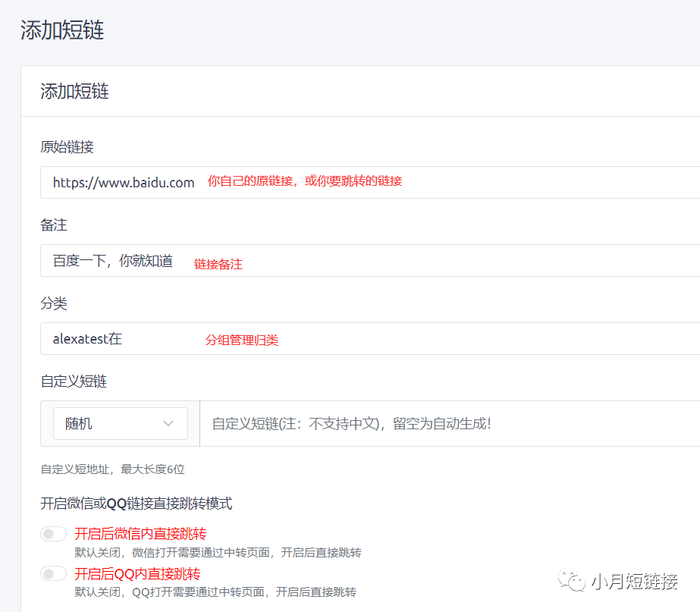The height and width of the screenshot is (612, 700).
Task: Click the 备注 field label
Action: pos(54,225)
